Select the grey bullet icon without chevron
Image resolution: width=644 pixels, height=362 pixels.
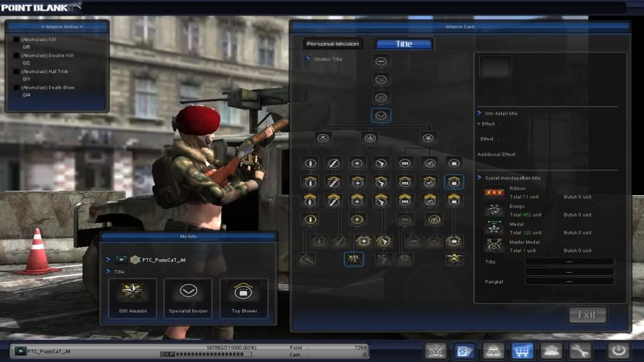point(310,163)
